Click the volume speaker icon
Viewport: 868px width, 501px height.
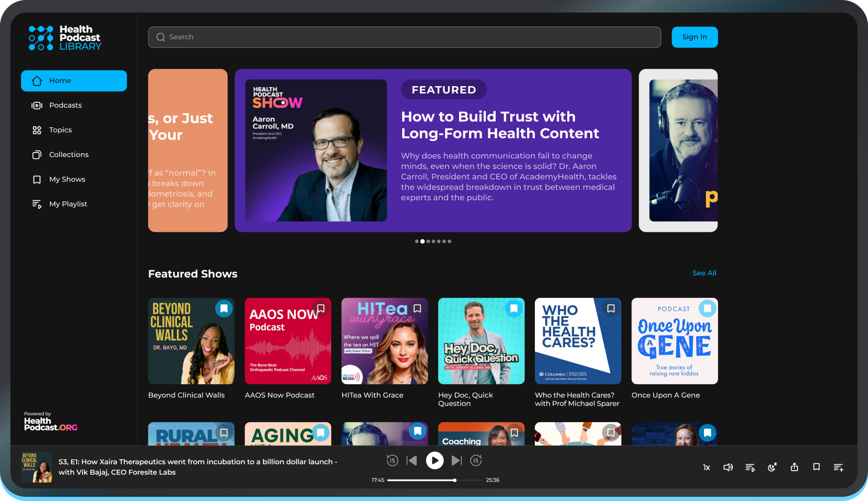pyautogui.click(x=728, y=468)
